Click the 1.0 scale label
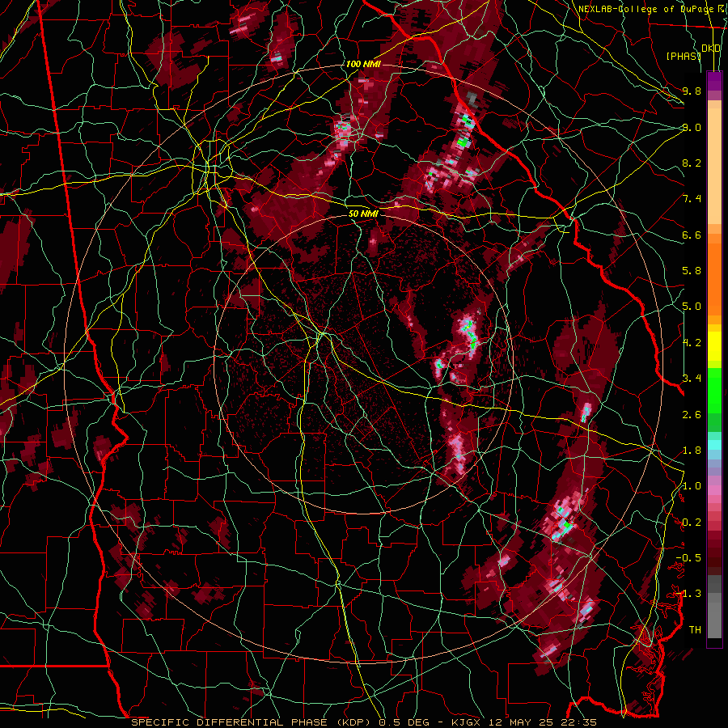The height and width of the screenshot is (728, 728). (x=692, y=486)
